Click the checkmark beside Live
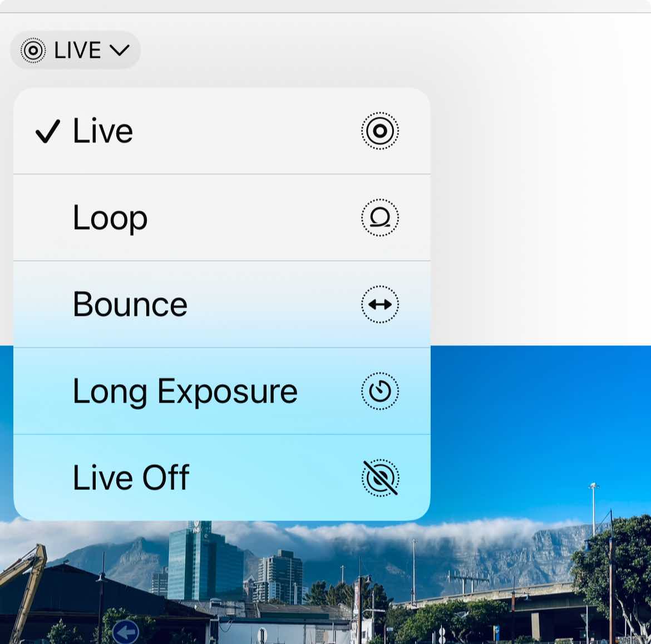 [48, 131]
